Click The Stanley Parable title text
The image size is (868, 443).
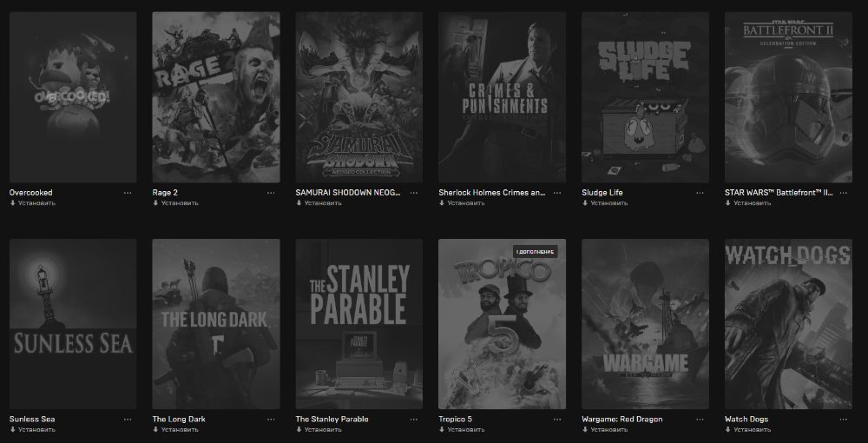[x=332, y=420]
